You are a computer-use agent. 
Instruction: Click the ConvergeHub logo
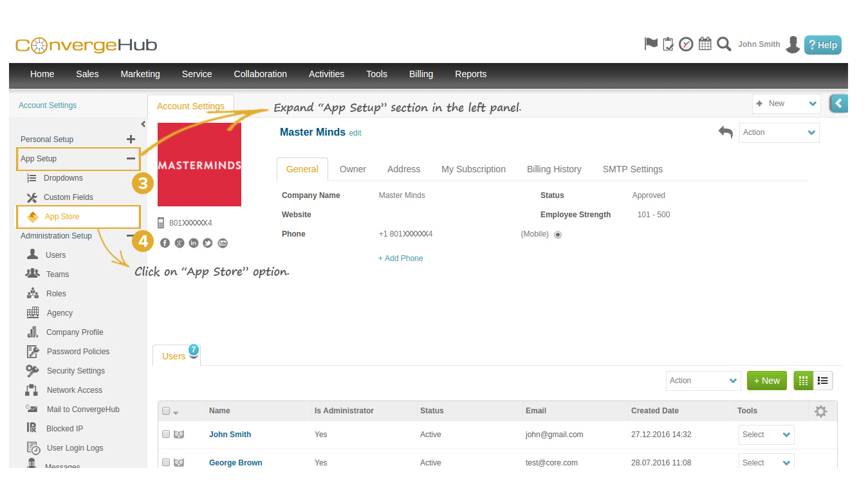(86, 45)
